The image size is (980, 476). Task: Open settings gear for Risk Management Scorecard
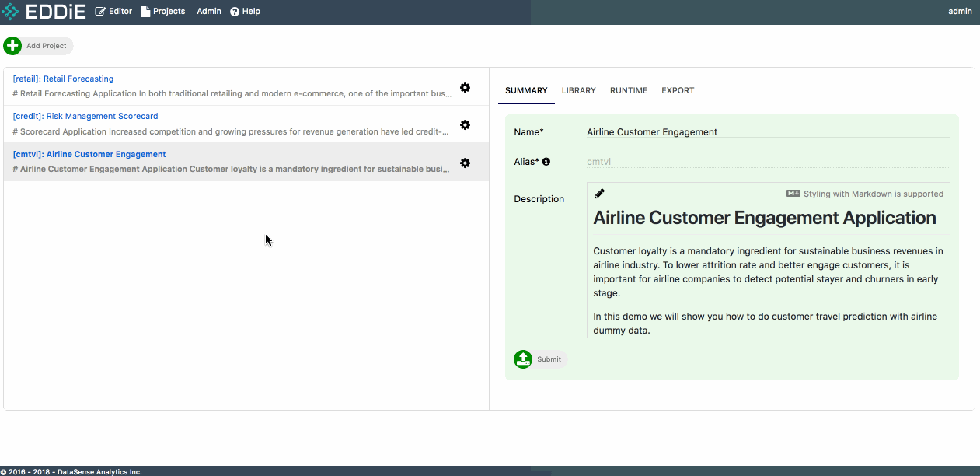[x=465, y=125]
